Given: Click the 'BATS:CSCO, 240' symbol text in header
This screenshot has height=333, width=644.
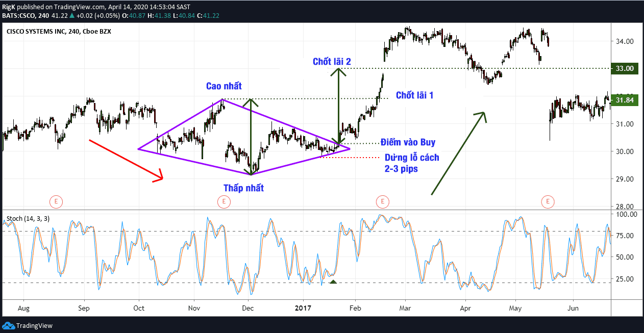Looking at the screenshot, I should click(26, 16).
